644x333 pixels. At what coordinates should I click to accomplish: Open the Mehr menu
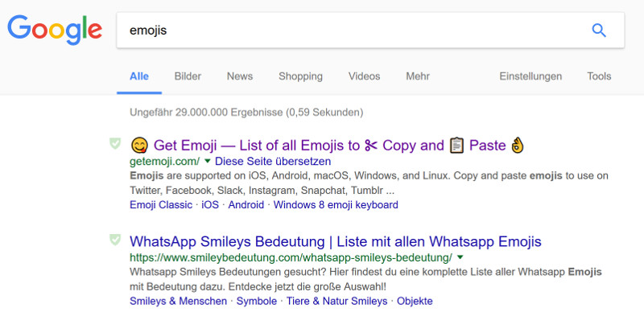coord(418,76)
